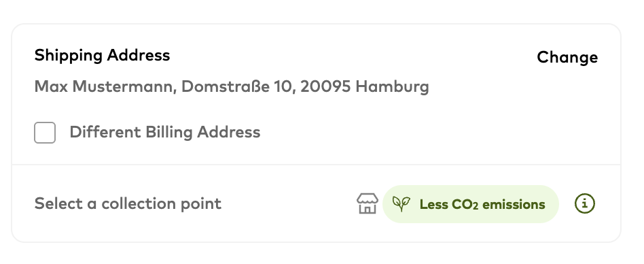This screenshot has height=264, width=644.
Task: Click the Shipping Address heading
Action: pyautogui.click(x=102, y=56)
